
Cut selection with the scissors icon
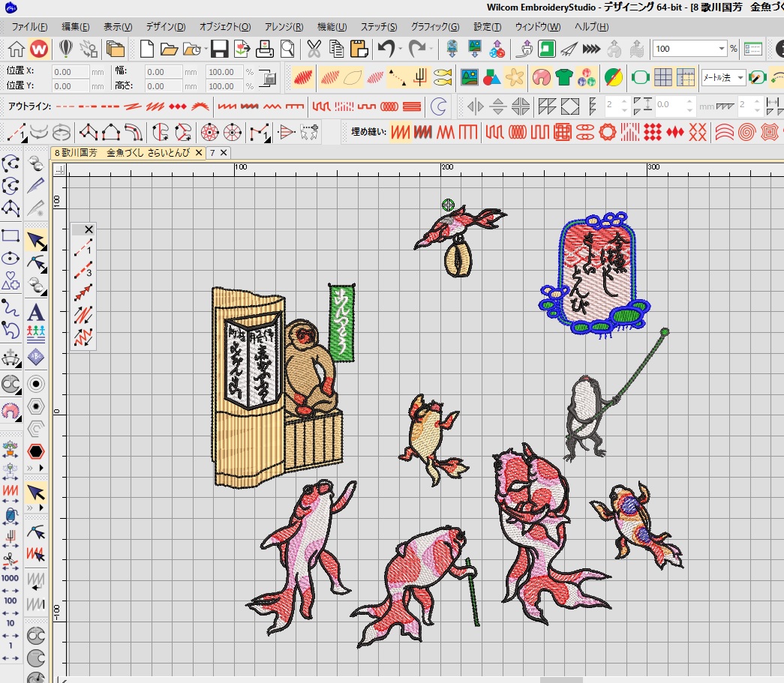[314, 49]
